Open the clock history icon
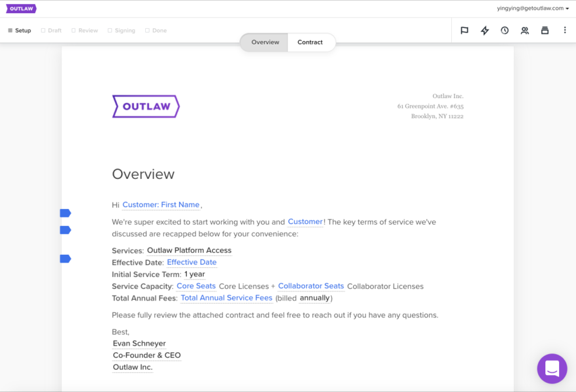Viewport: 576px width, 392px height. pos(505,31)
